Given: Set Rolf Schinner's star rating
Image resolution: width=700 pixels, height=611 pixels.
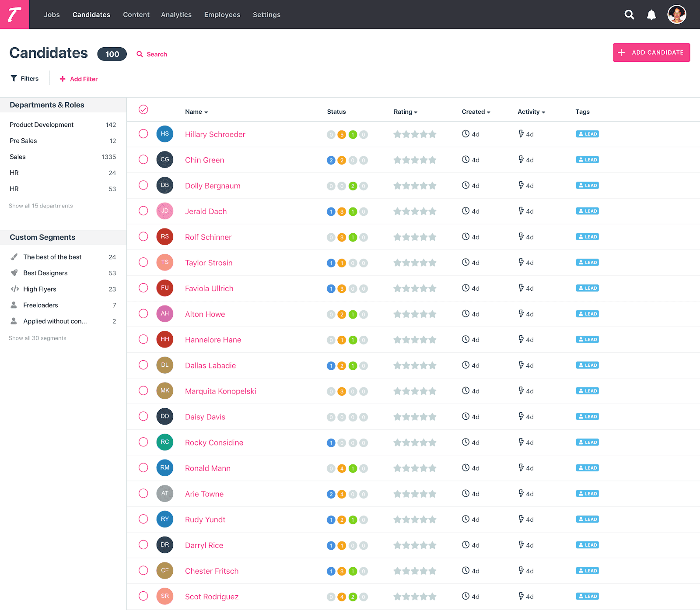Looking at the screenshot, I should pos(415,237).
